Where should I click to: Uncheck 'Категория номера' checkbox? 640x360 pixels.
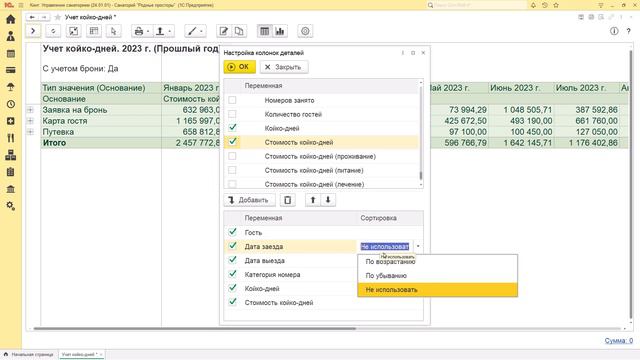[x=233, y=274]
